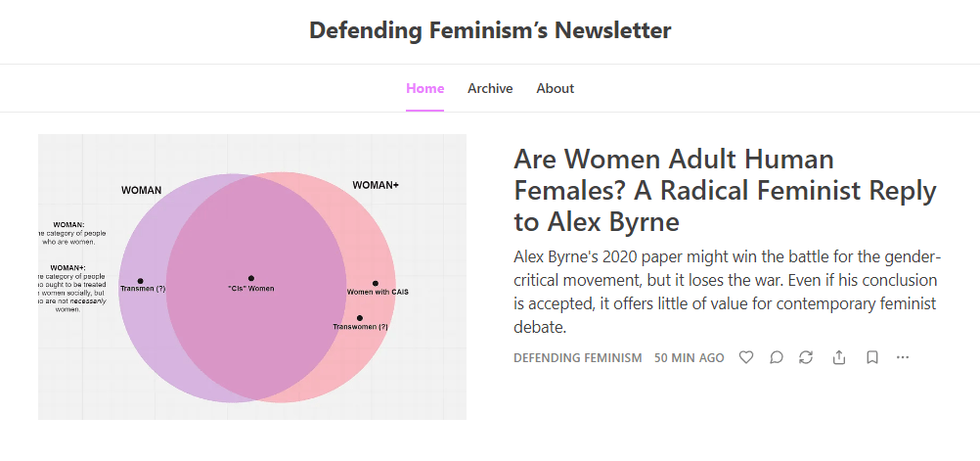Switch to the Home tab

(425, 88)
